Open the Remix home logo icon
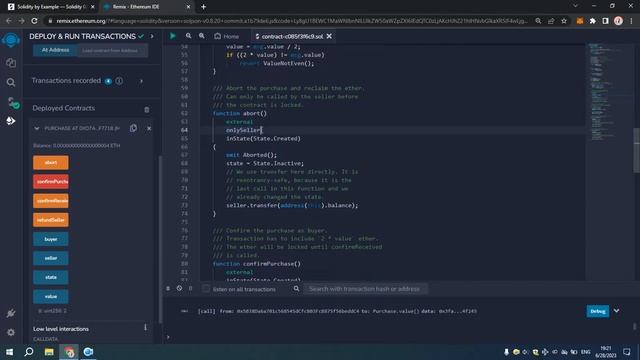Screen dimensions: 640x360 11,40
